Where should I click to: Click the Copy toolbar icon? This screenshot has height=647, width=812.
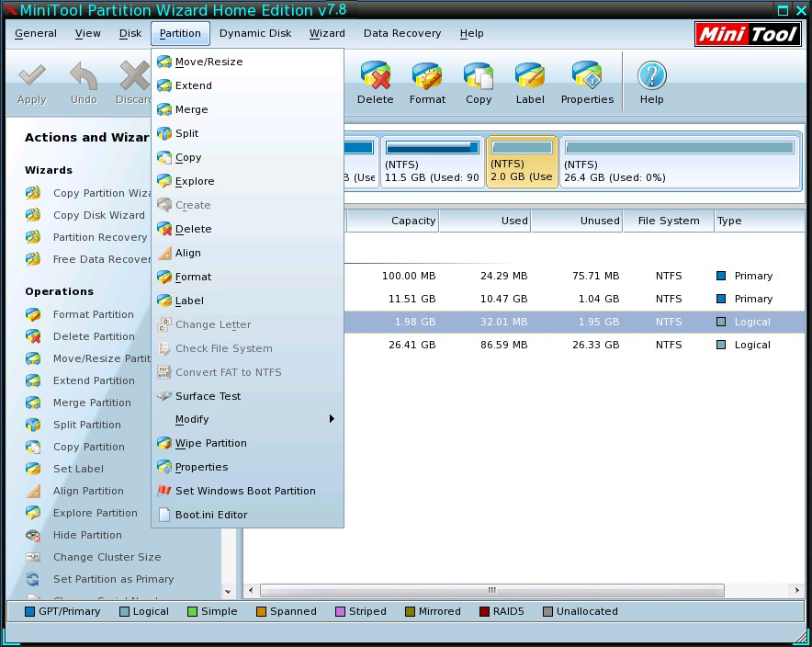(x=479, y=83)
